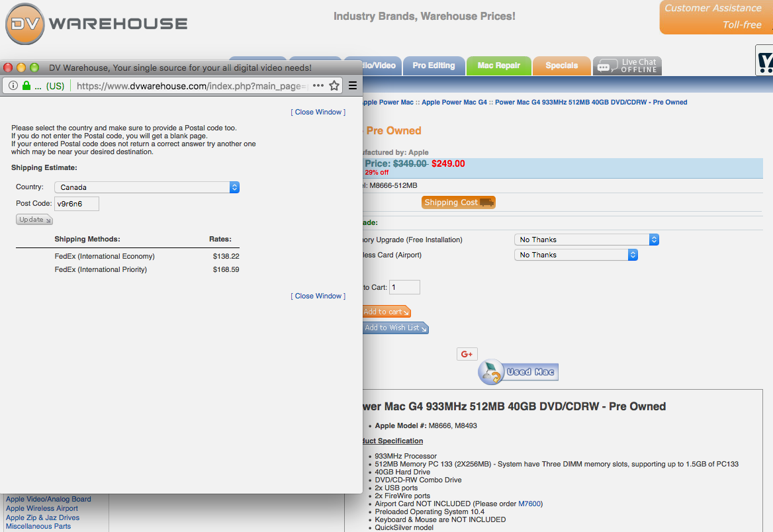The image size is (773, 532).
Task: Open the Memory Upgrade dropdown
Action: click(x=586, y=240)
